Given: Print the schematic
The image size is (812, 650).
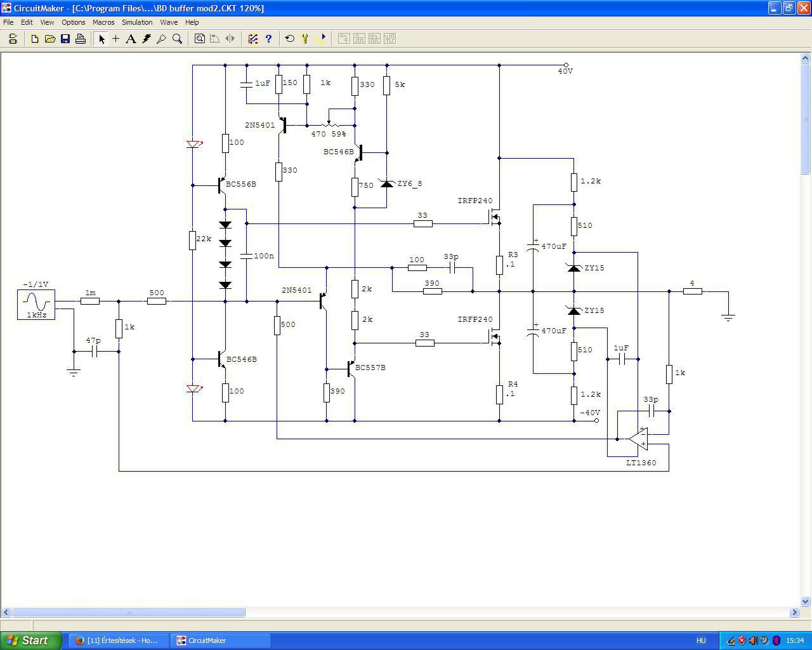Looking at the screenshot, I should (81, 39).
